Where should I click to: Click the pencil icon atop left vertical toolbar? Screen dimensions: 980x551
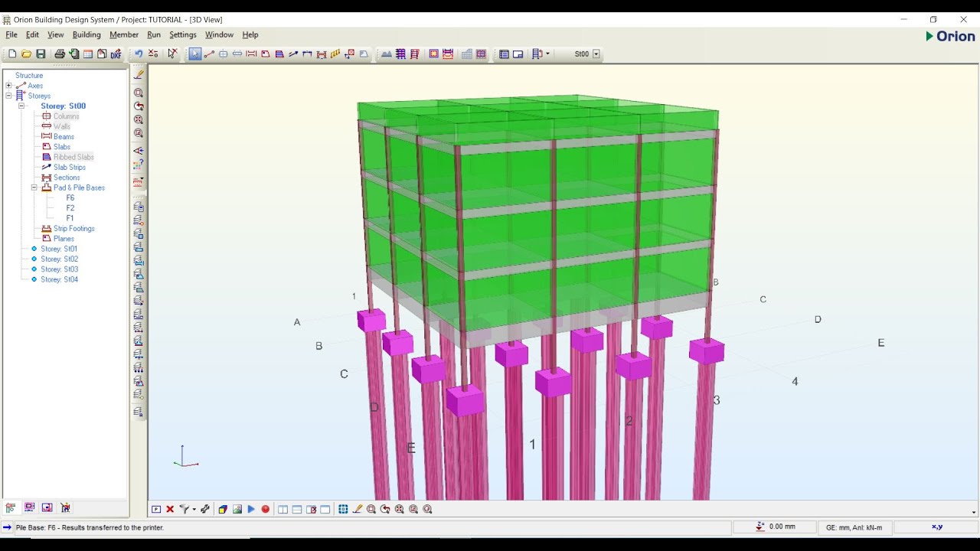pyautogui.click(x=139, y=75)
